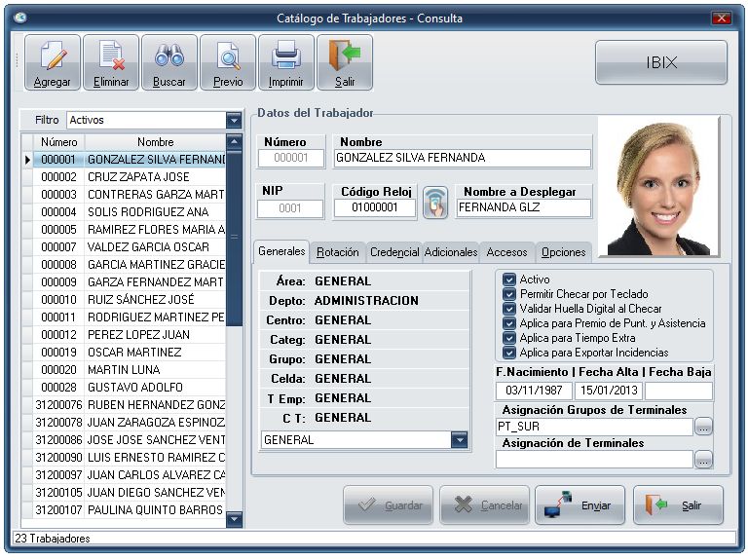Select row RUBEN HERNANDEZ GONZ

pos(129,405)
